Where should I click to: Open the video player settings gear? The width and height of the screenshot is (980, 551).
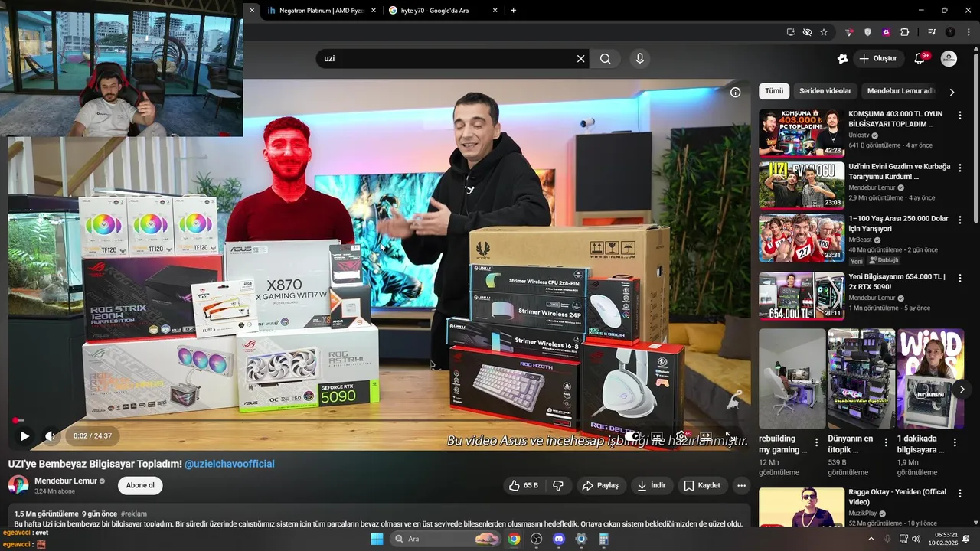(681, 436)
